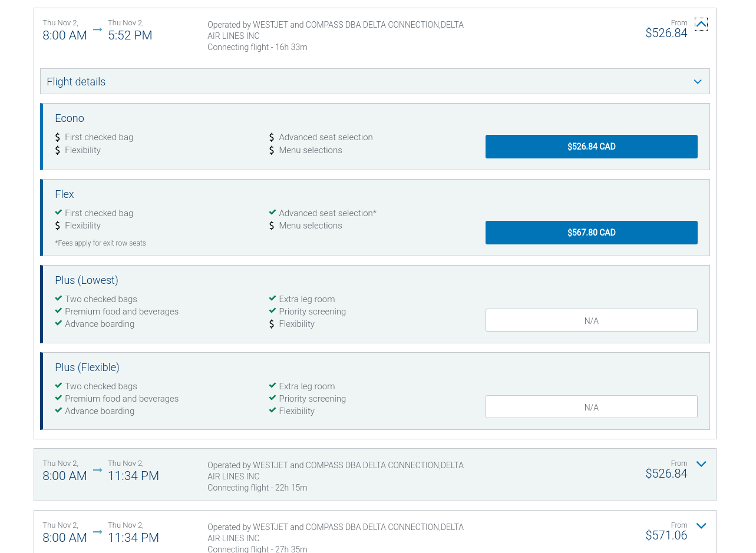The image size is (756, 553).
Task: Click checkmark beside Plus (Lowest) Two checked bags
Action: pos(58,299)
